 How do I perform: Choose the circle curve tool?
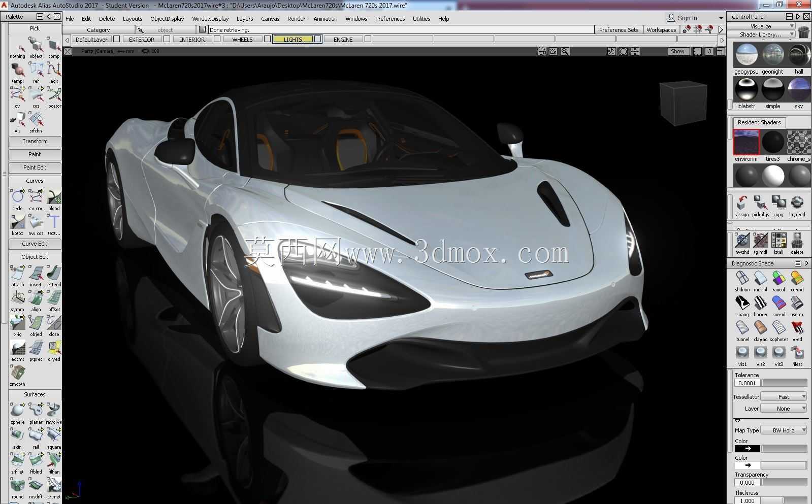point(17,200)
